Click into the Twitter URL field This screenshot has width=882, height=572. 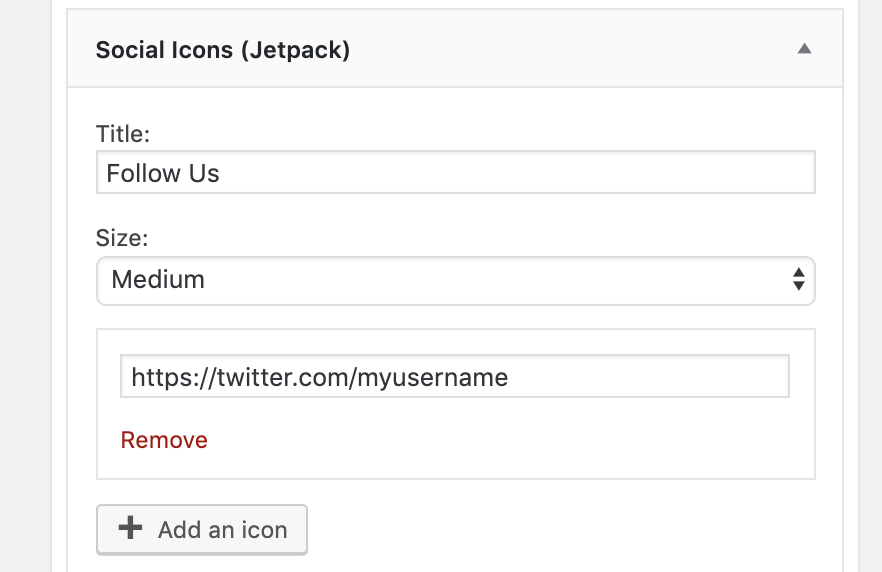(455, 377)
